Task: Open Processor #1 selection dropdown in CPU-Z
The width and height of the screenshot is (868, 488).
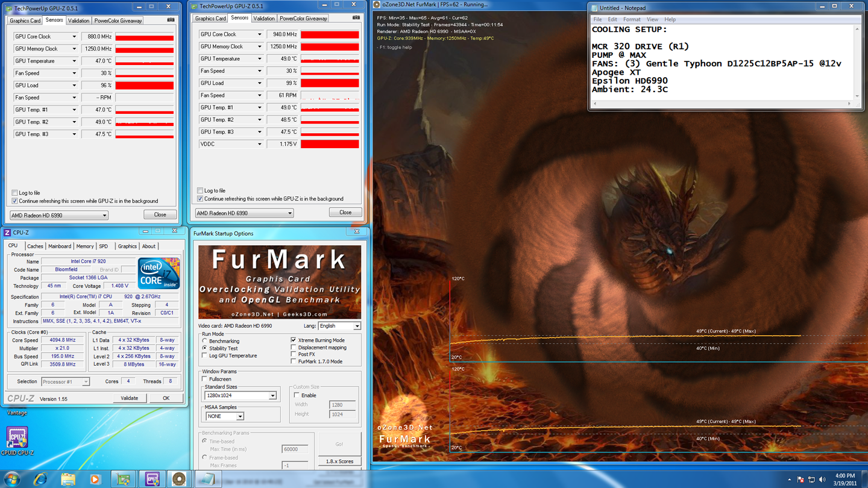Action: coord(65,381)
